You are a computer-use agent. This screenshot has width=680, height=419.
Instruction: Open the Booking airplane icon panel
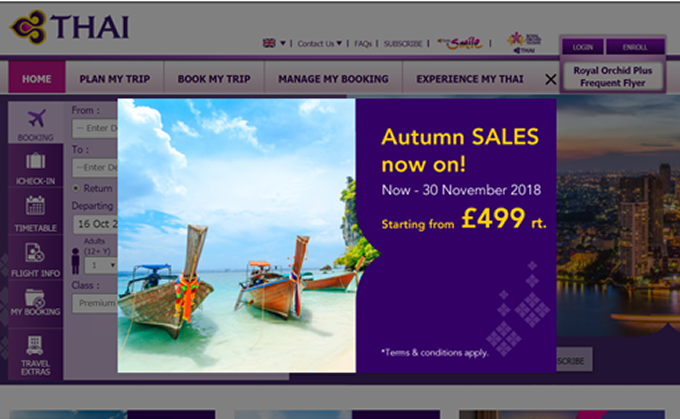click(x=36, y=123)
